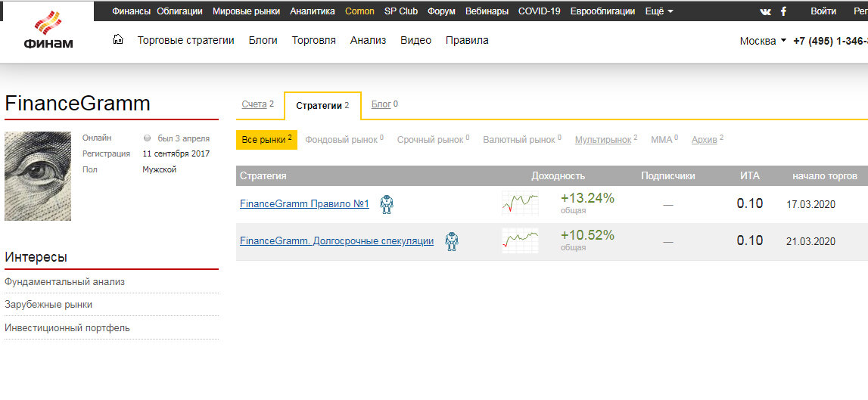868x400 pixels.
Task: Sort by the Подписчики column header
Action: (x=668, y=176)
